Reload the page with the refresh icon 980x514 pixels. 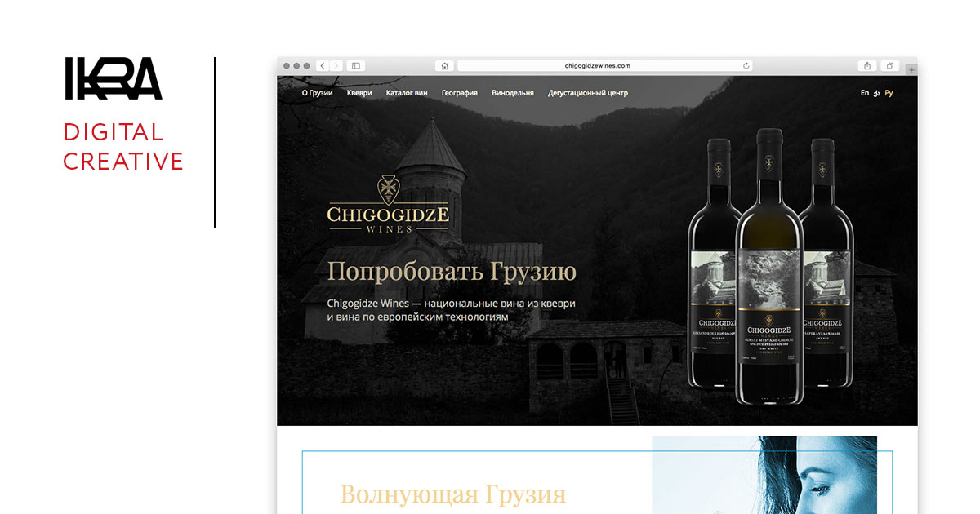pos(746,66)
